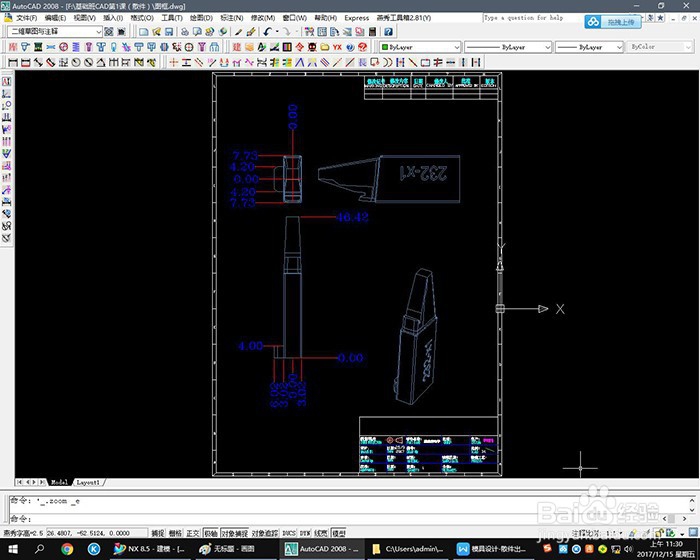Open the 文件(F) menu
Screen dimensions: 700x560
click(26, 18)
